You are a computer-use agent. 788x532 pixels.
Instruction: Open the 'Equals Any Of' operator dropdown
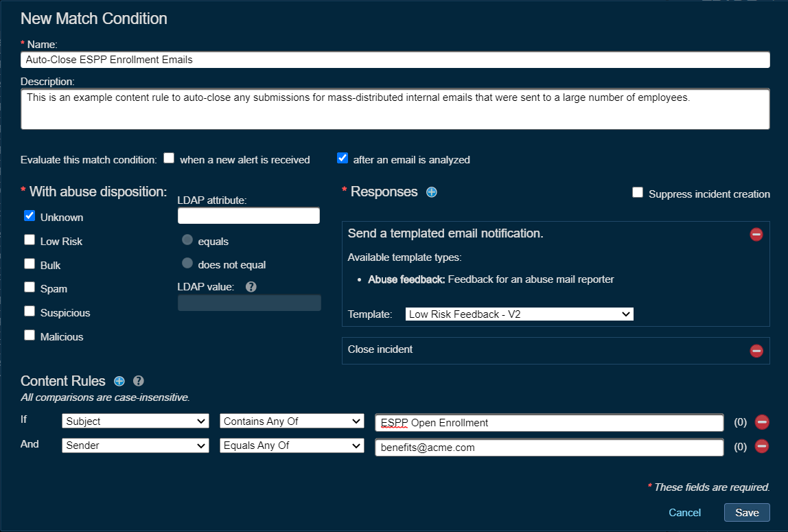[292, 446]
